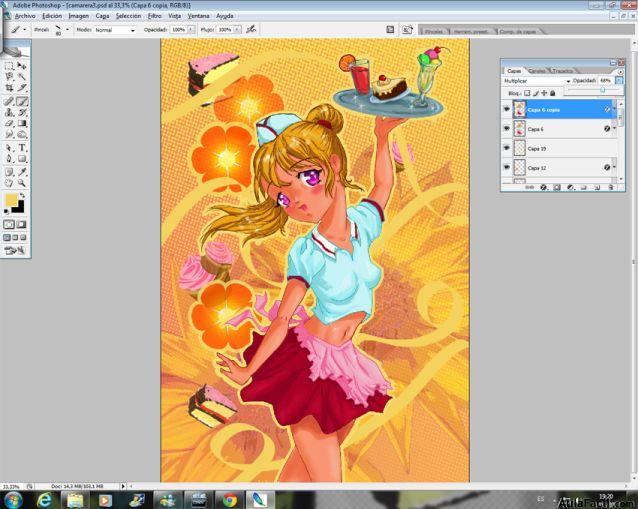
Task: Click the black background color swatch
Action: (x=20, y=209)
